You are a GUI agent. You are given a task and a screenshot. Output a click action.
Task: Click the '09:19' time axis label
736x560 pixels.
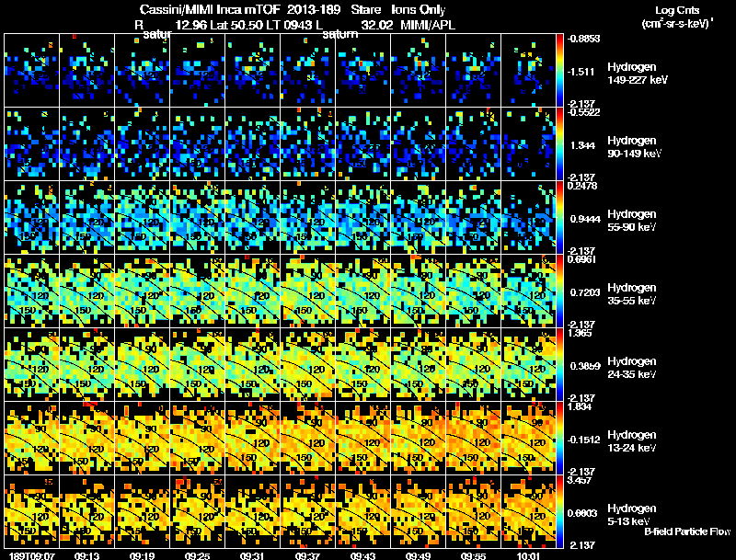(x=143, y=555)
